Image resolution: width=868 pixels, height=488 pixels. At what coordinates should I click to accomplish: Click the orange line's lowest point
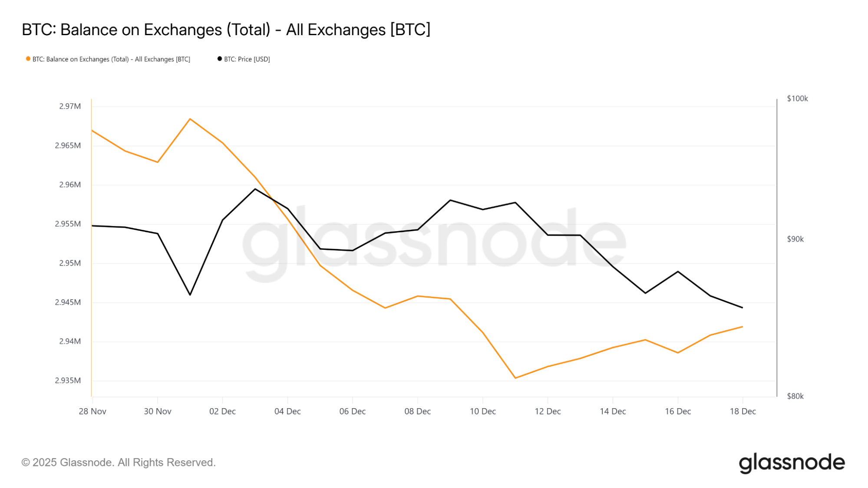[x=515, y=378]
